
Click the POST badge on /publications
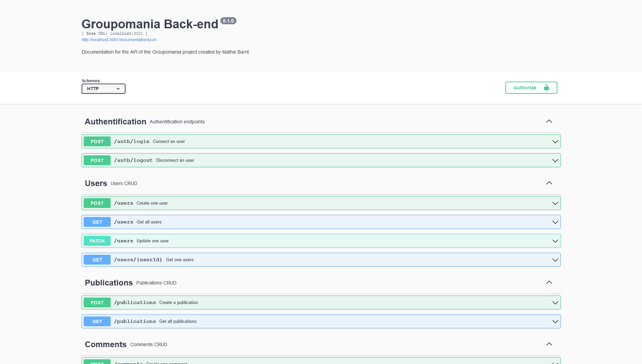97,302
